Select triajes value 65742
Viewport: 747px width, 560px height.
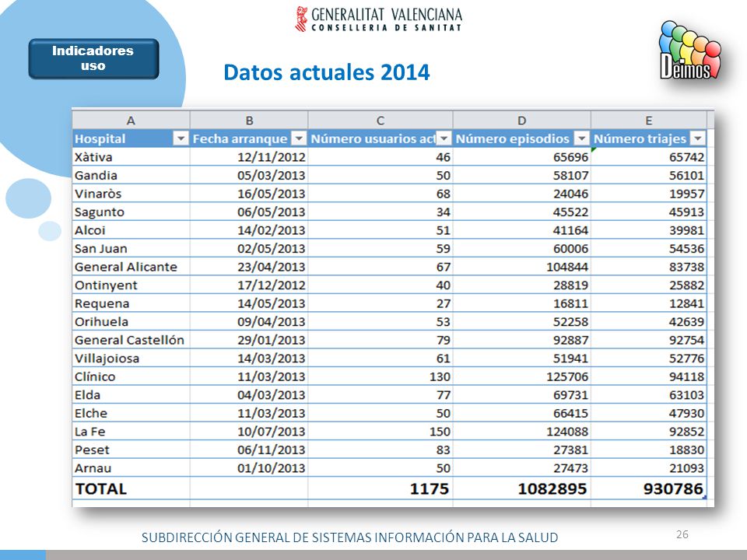tap(649, 156)
